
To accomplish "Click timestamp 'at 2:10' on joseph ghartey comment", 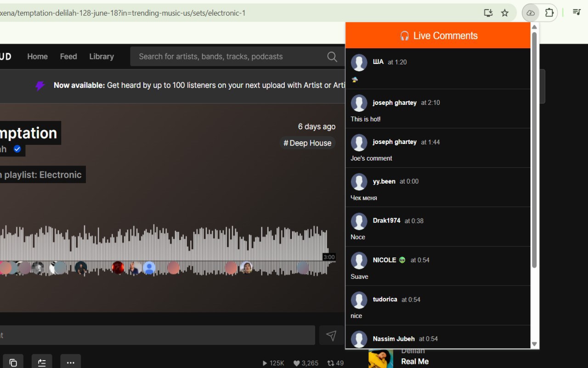I will tap(430, 103).
